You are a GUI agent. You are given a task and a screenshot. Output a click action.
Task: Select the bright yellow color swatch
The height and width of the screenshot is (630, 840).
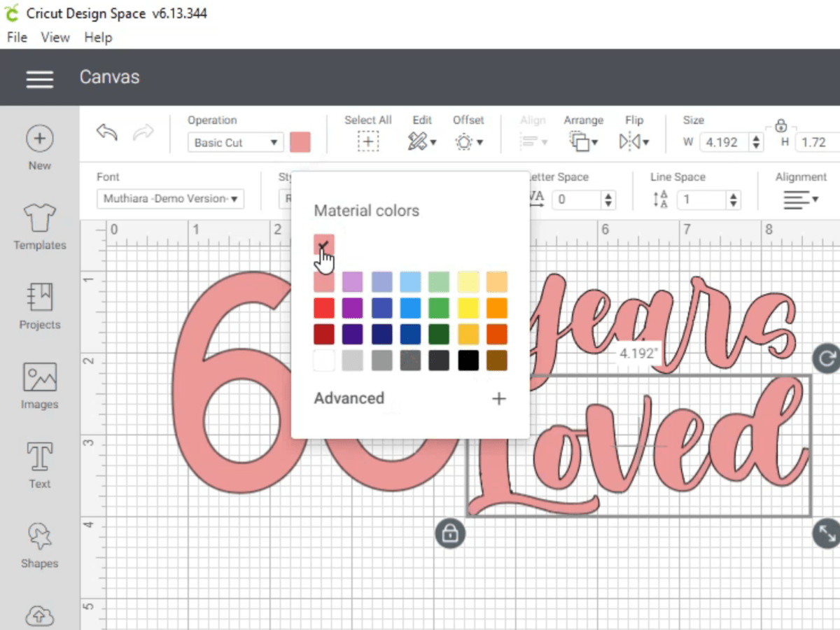(468, 308)
